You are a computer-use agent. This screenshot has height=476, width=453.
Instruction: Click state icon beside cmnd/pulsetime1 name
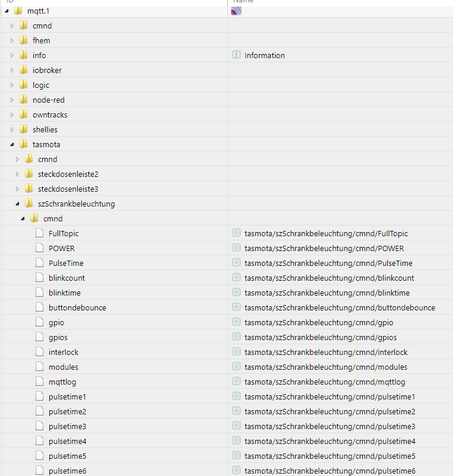point(236,396)
